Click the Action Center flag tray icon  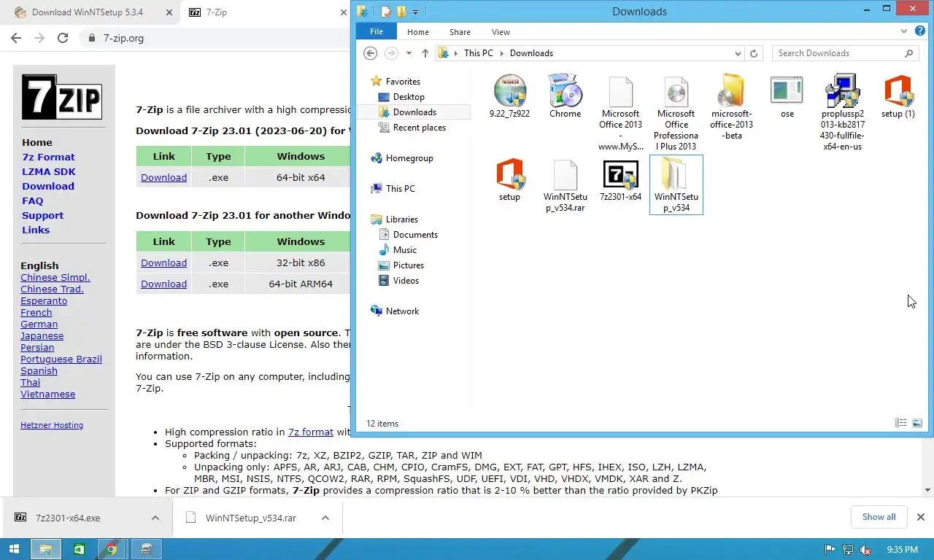830,550
